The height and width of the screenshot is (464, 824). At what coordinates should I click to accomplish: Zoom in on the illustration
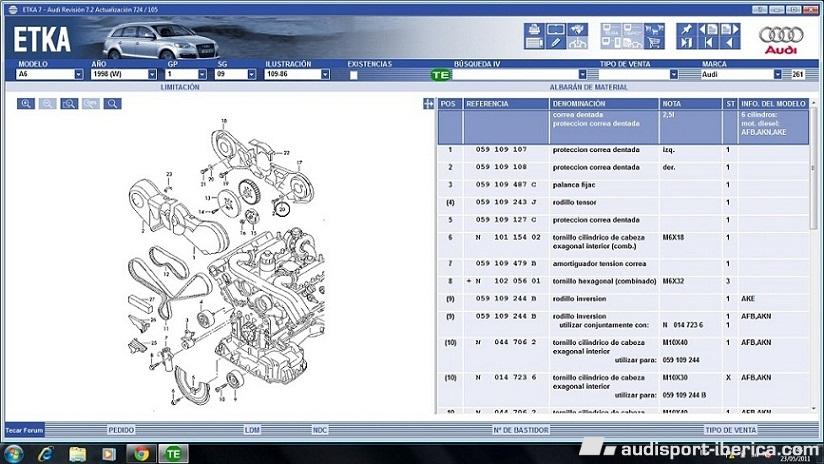pyautogui.click(x=26, y=104)
